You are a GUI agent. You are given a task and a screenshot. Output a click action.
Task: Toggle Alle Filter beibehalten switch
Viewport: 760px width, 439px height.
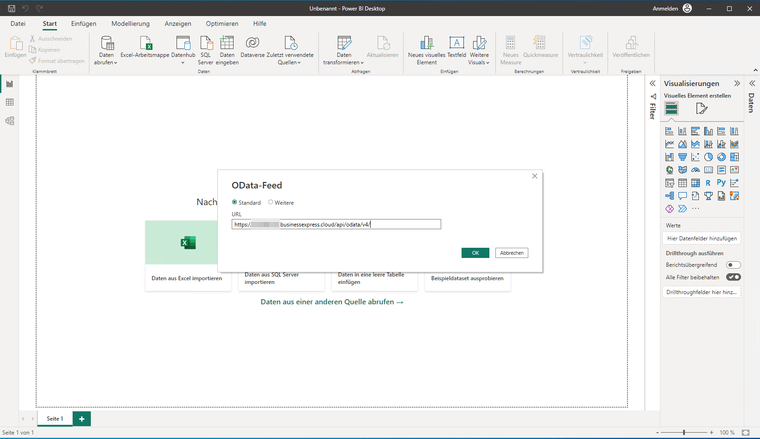pyautogui.click(x=733, y=277)
